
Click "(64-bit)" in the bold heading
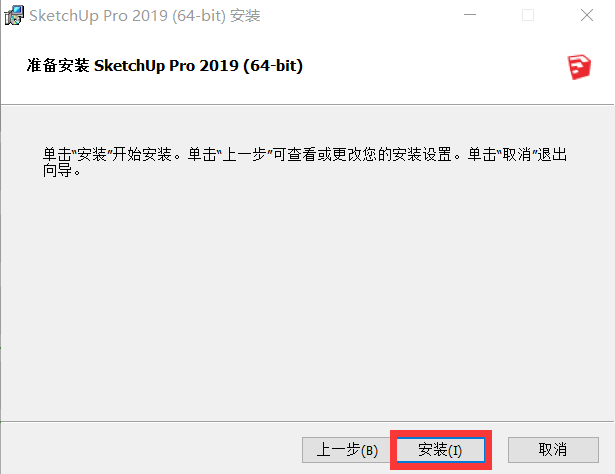pyautogui.click(x=273, y=65)
